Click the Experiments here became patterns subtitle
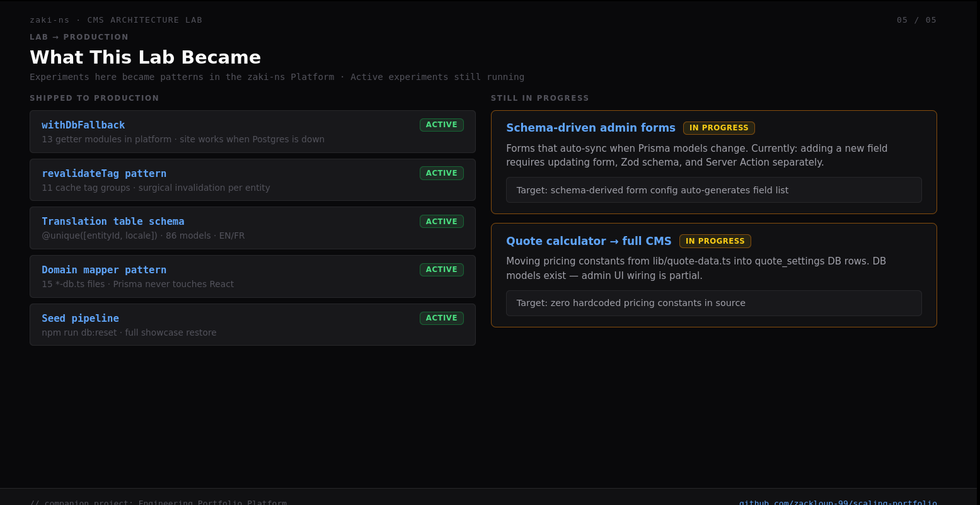 click(277, 77)
